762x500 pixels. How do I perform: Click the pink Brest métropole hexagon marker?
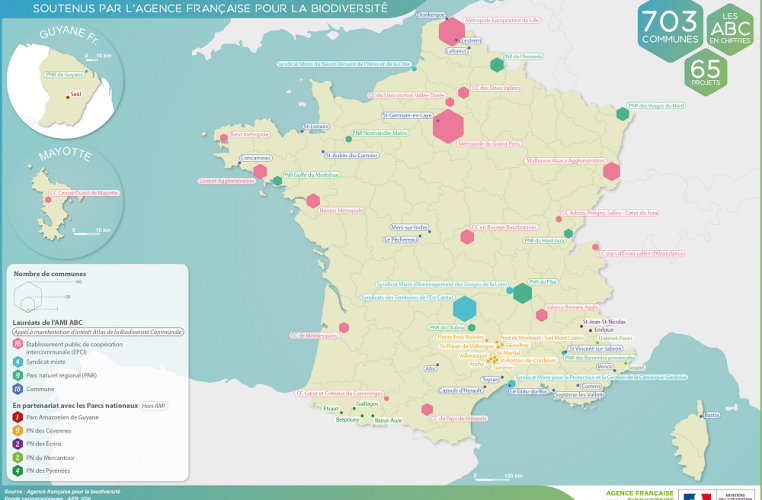[224, 138]
